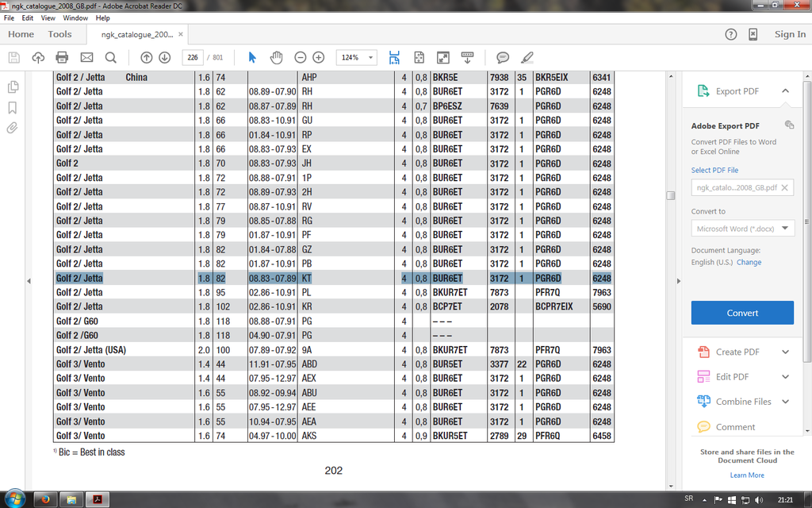Click Change document language link

click(x=749, y=262)
